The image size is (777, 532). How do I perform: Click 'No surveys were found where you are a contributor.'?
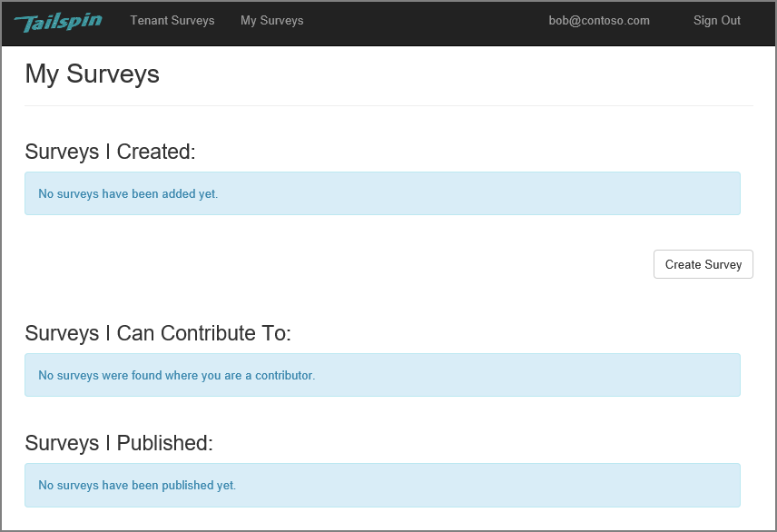point(176,375)
